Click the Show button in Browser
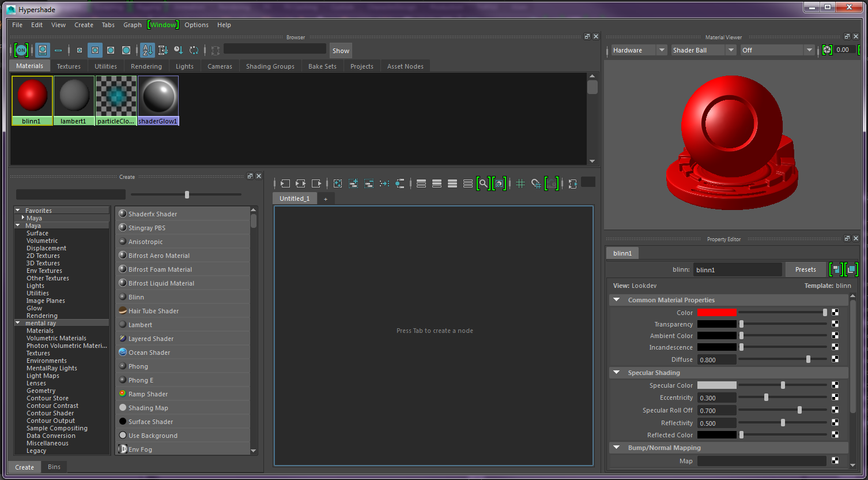The height and width of the screenshot is (480, 868). [341, 51]
